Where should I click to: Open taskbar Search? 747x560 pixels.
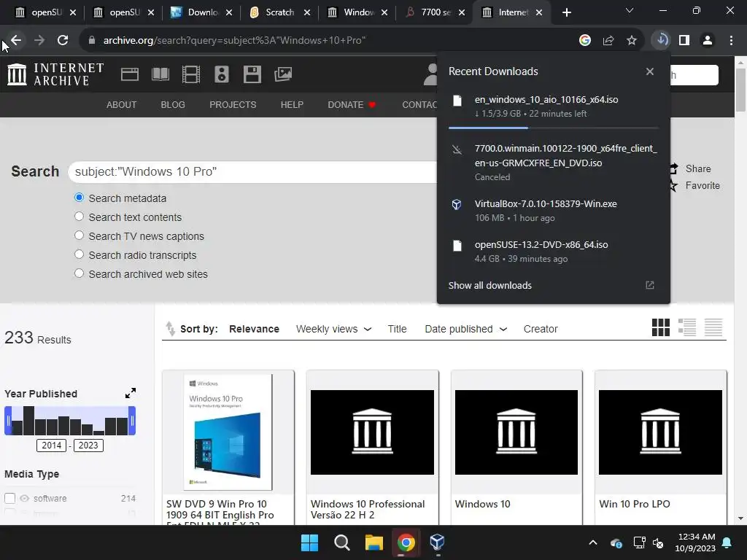point(341,542)
